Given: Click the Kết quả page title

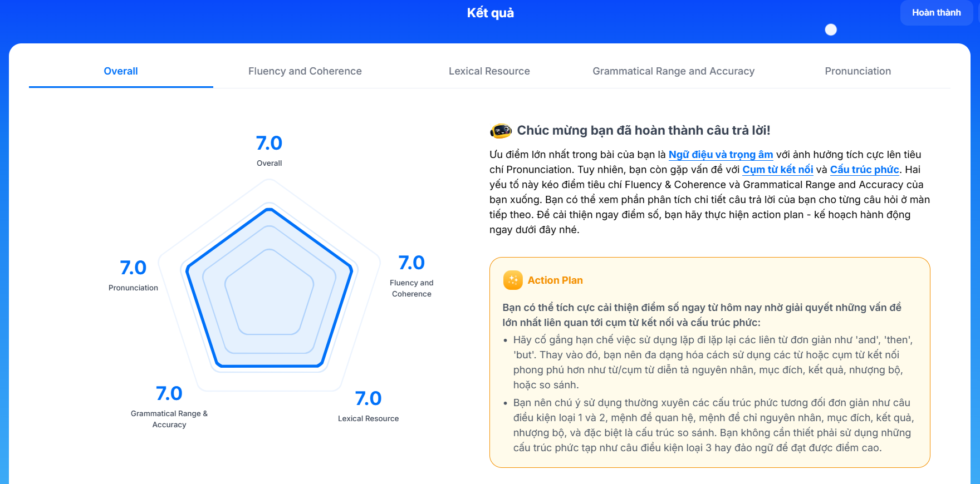Looking at the screenshot, I should 490,13.
